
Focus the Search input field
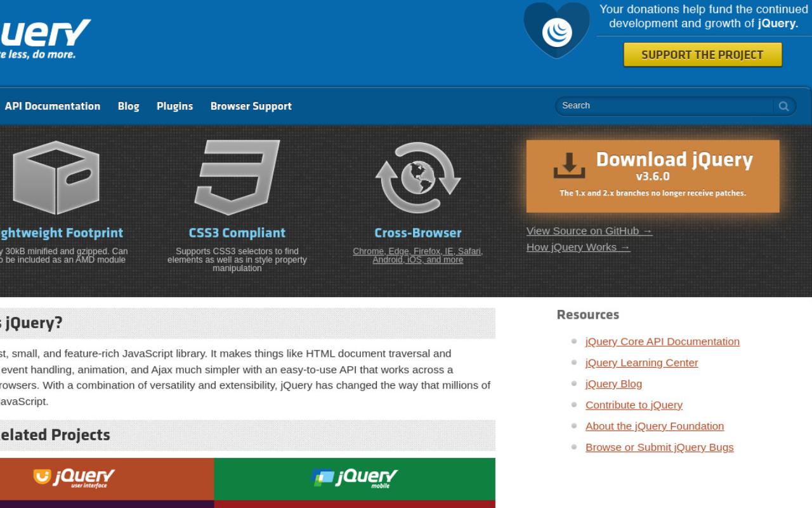tap(664, 106)
